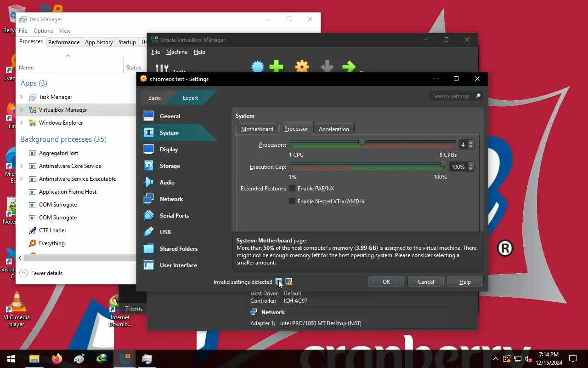Expand the Antimalware Service Executable row

click(21, 178)
